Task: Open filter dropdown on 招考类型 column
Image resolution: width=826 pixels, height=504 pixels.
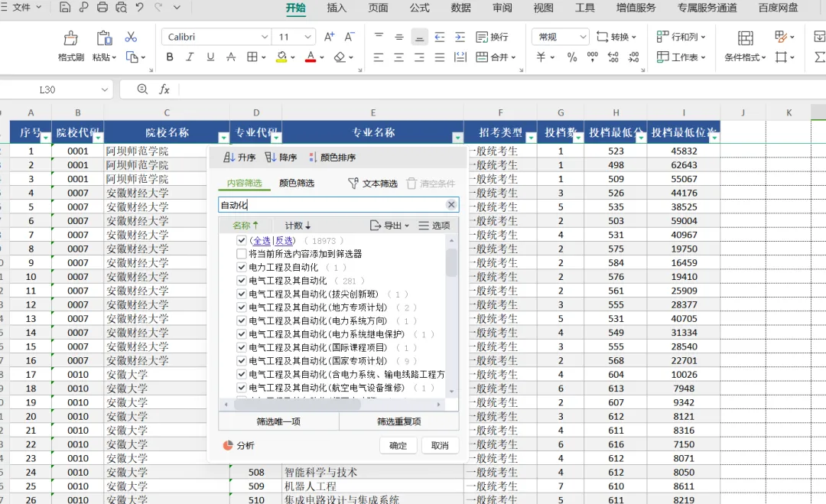Action: click(x=531, y=138)
